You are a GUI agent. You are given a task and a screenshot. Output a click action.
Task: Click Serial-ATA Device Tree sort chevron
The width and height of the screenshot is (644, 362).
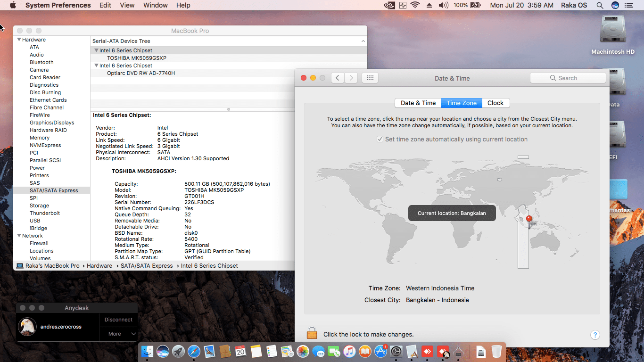[x=363, y=41]
